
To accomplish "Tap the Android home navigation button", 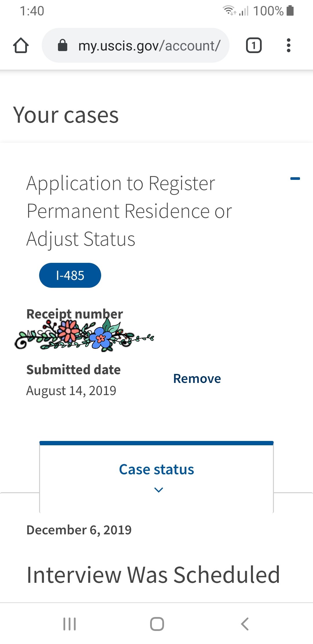I will (x=157, y=624).
